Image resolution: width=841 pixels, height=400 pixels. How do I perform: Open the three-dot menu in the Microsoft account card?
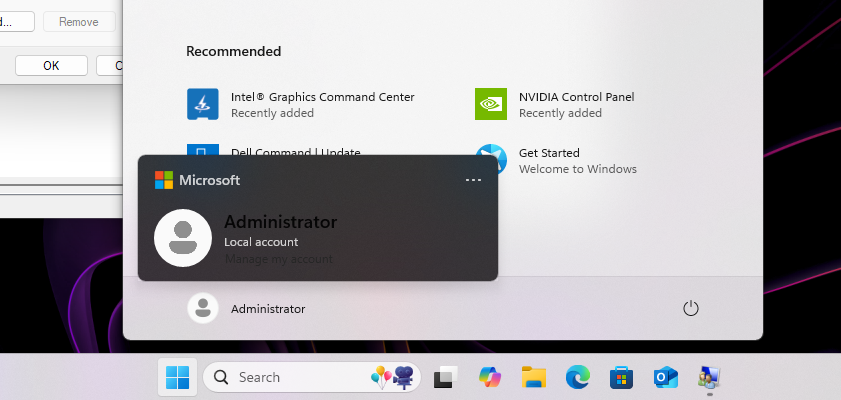tap(473, 180)
